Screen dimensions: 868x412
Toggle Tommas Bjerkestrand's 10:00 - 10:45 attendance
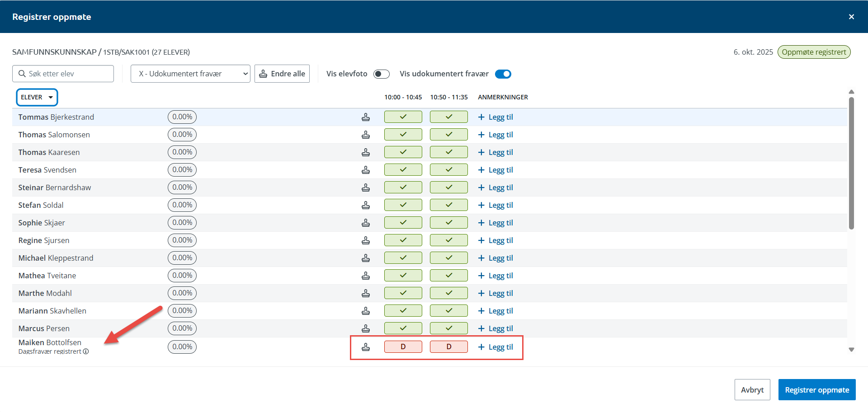click(x=403, y=117)
